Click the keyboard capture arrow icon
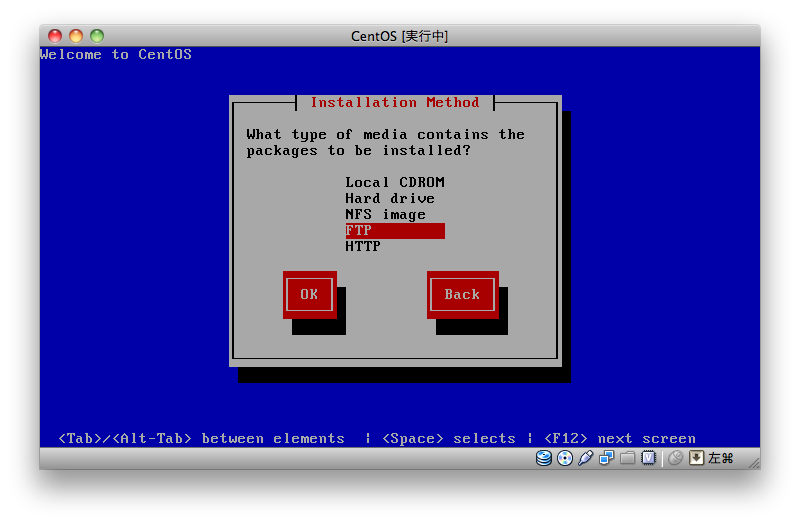The height and width of the screenshot is (524, 800). pos(696,458)
